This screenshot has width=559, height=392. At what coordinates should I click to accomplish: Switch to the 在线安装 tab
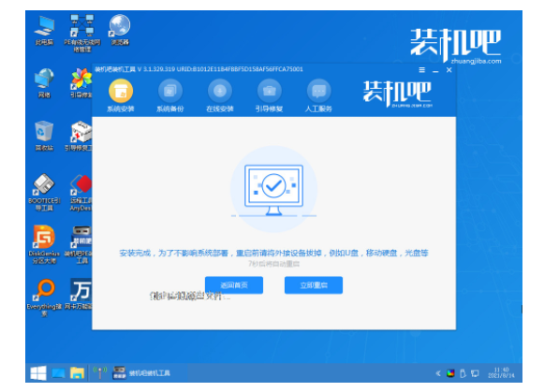click(x=220, y=95)
